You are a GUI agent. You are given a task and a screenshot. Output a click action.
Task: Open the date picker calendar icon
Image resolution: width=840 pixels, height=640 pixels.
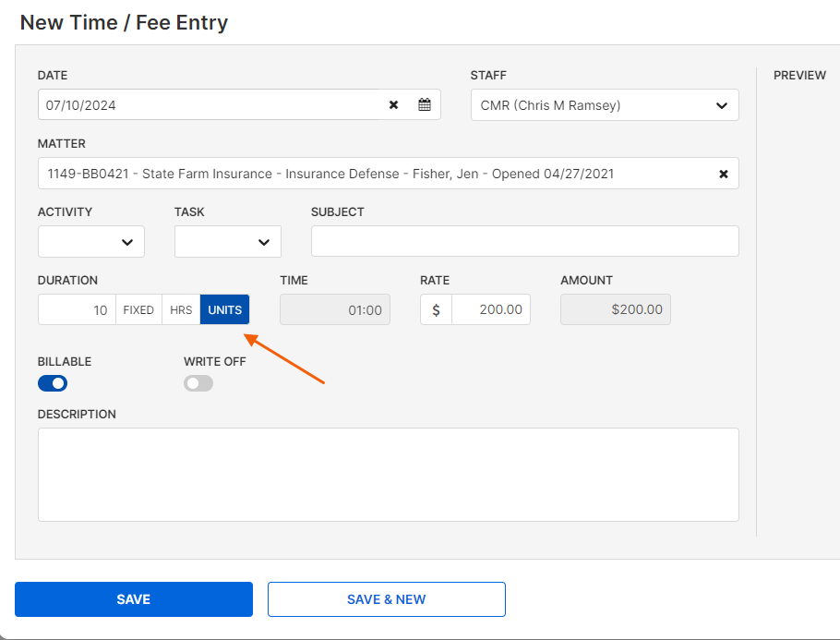tap(425, 104)
